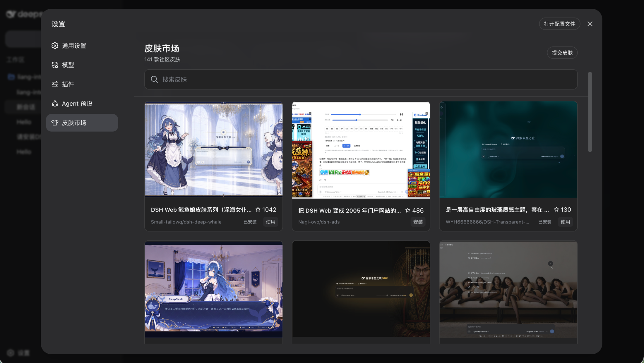Open the teal glass theme thumbnail
The image size is (644, 363).
coord(508,149)
